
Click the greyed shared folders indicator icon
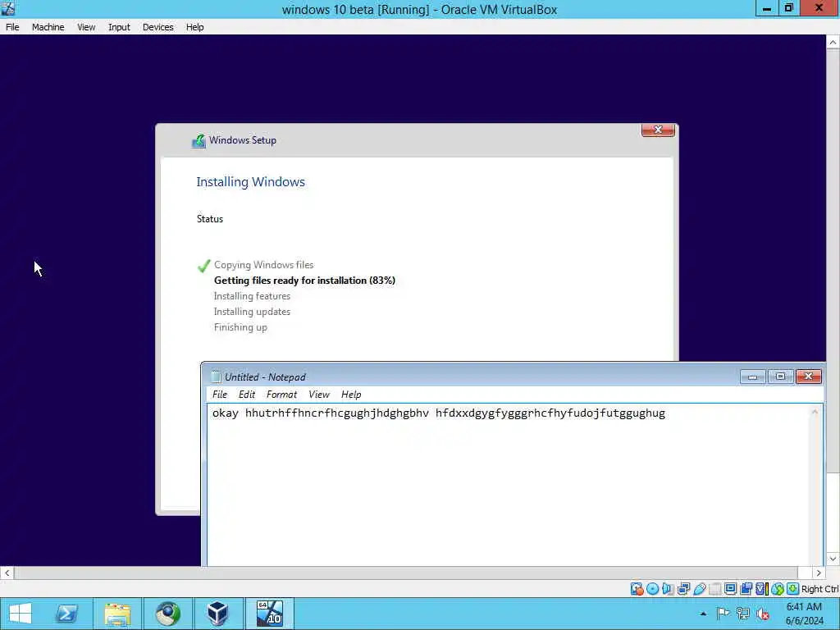714,589
